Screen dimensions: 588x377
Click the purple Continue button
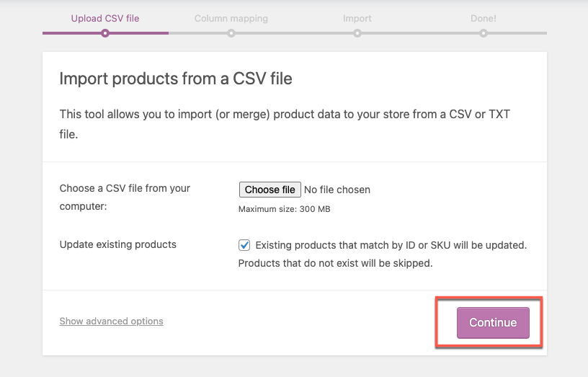[x=493, y=323]
